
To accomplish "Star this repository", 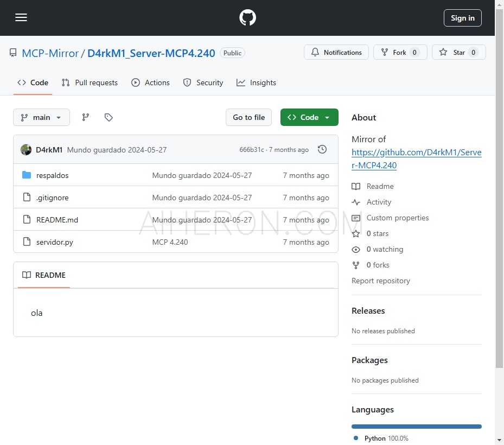I will [x=458, y=53].
